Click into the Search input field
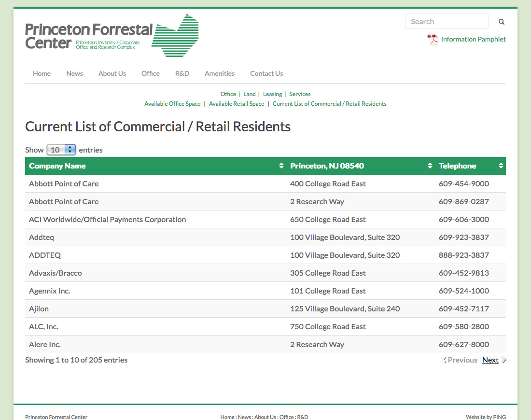Image resolution: width=531 pixels, height=420 pixels. click(x=447, y=22)
